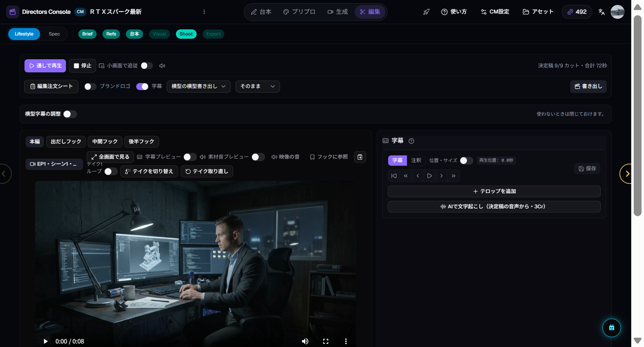Go to Brief step
The height and width of the screenshot is (347, 644).
tap(87, 34)
